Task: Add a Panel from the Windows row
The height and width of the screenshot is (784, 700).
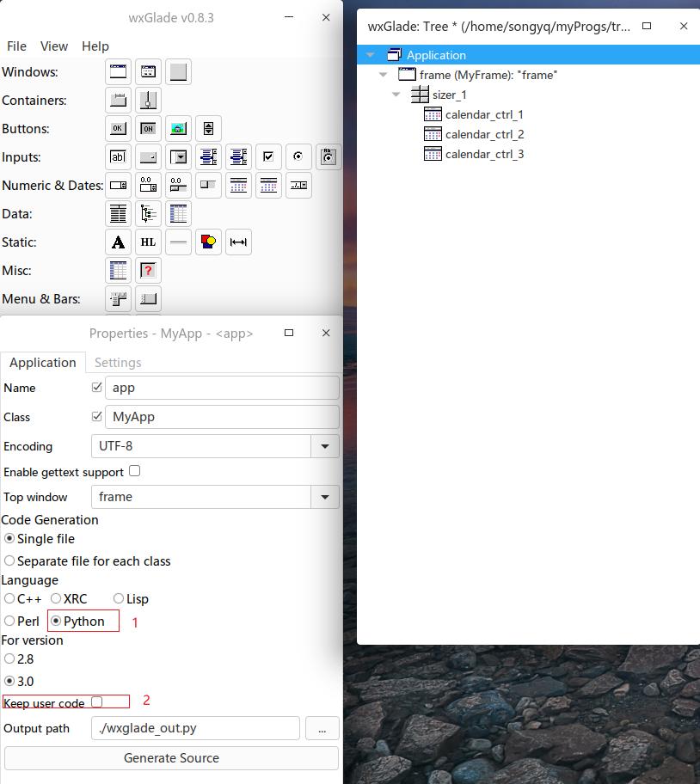Action: point(178,72)
